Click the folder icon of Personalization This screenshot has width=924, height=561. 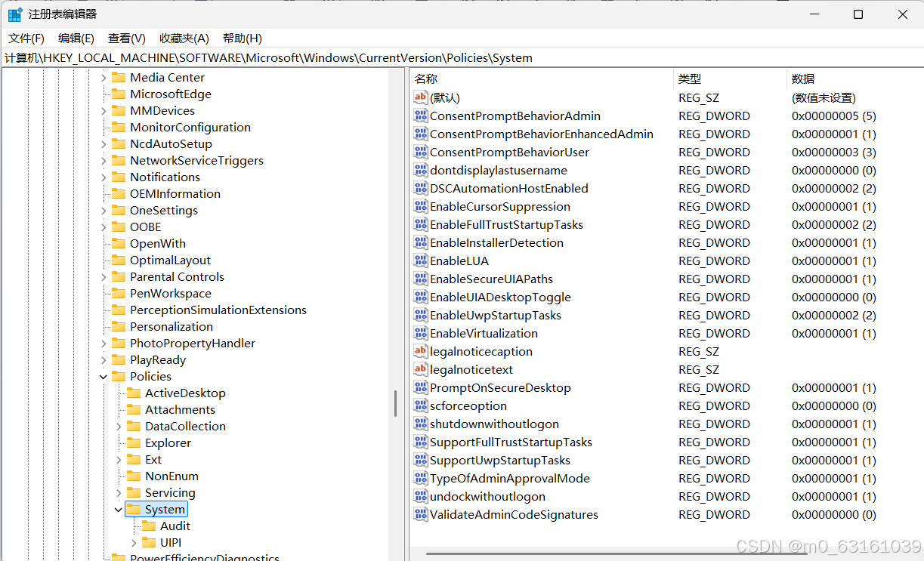coord(118,326)
